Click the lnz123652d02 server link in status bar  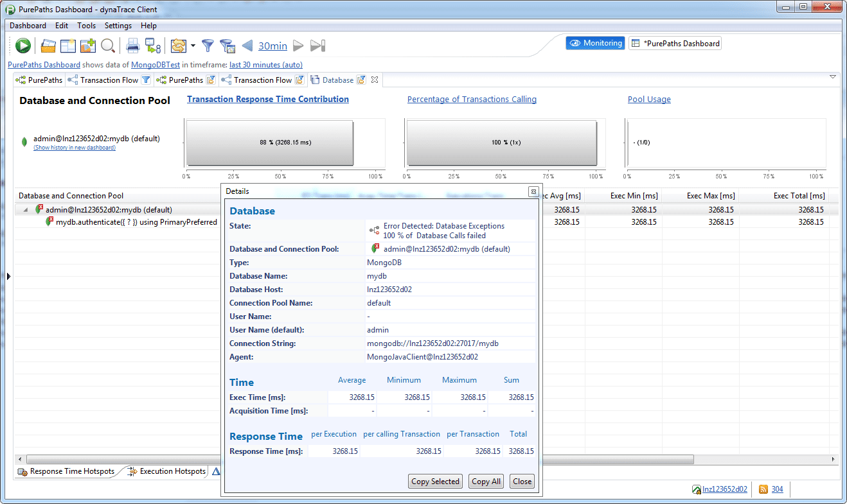click(x=725, y=489)
